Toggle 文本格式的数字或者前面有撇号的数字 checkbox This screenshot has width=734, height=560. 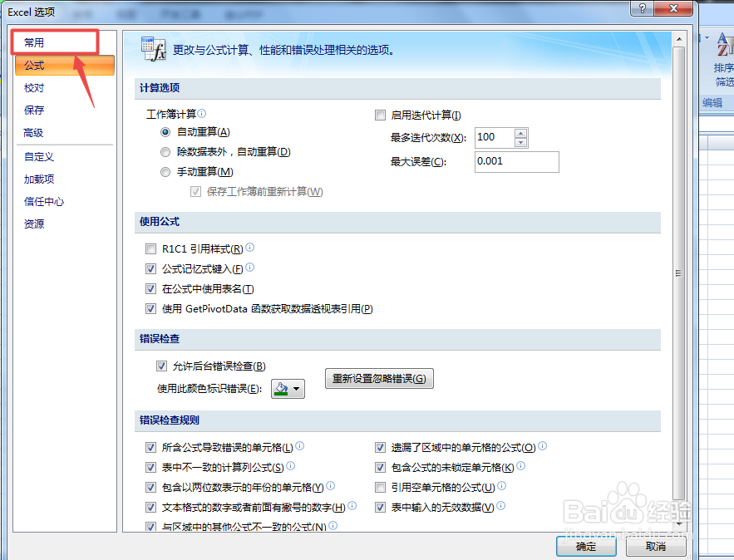pos(150,507)
